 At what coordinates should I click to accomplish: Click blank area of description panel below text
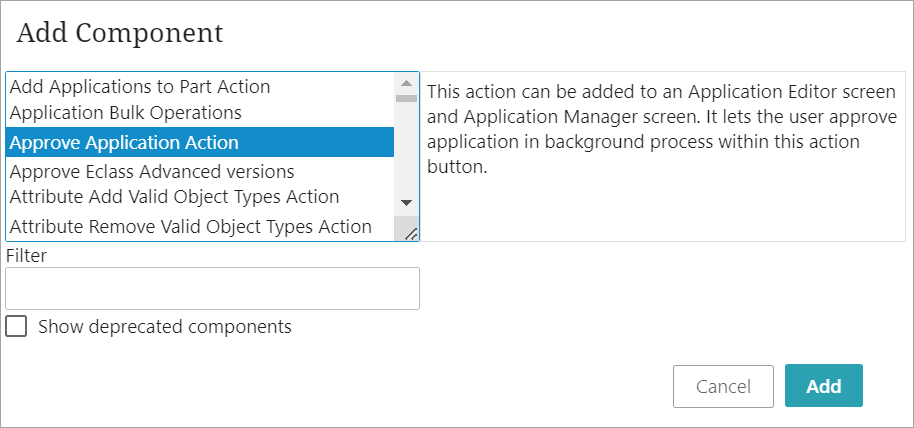pyautogui.click(x=663, y=210)
